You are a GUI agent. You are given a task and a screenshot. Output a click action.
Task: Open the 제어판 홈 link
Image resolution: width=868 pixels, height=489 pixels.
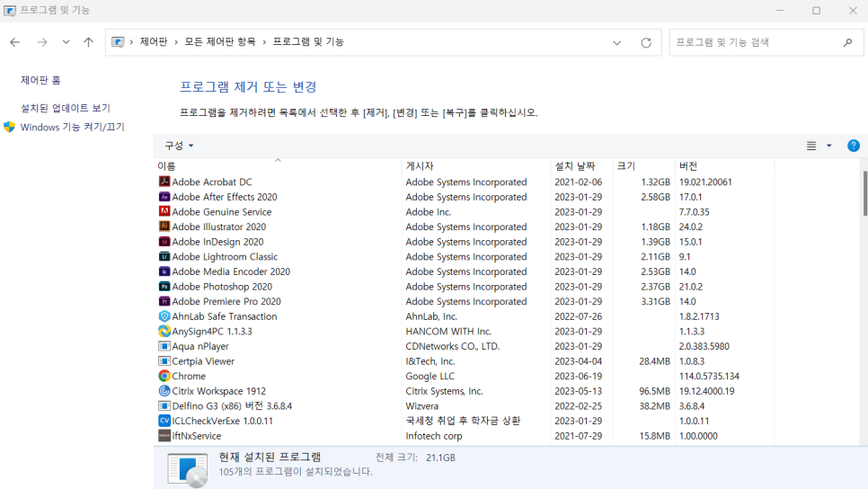tap(40, 80)
